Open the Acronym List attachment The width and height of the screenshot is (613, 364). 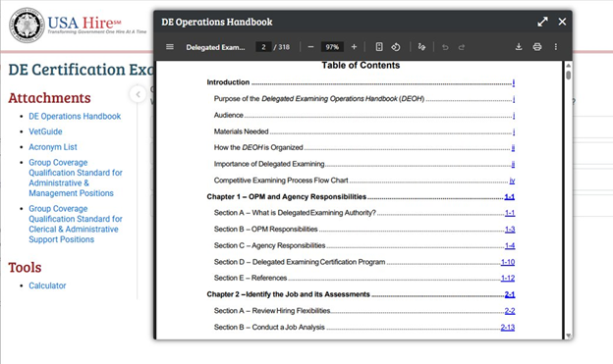pos(53,147)
